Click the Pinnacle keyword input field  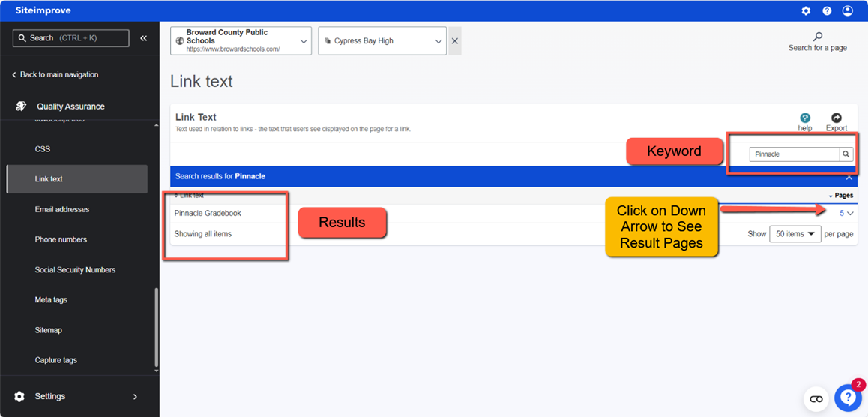pyautogui.click(x=795, y=154)
